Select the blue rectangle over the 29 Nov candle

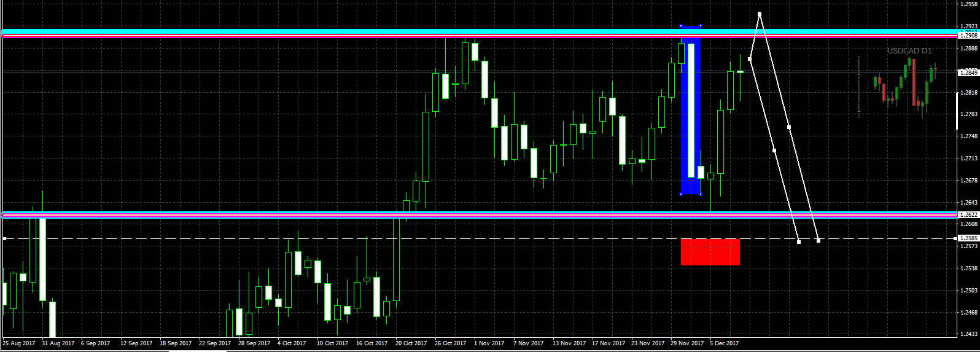click(691, 111)
